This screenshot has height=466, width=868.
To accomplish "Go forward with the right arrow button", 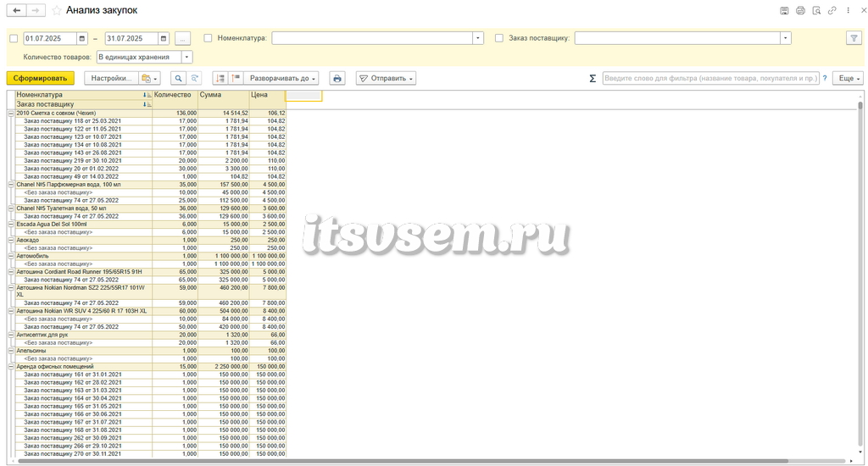I will [x=36, y=10].
